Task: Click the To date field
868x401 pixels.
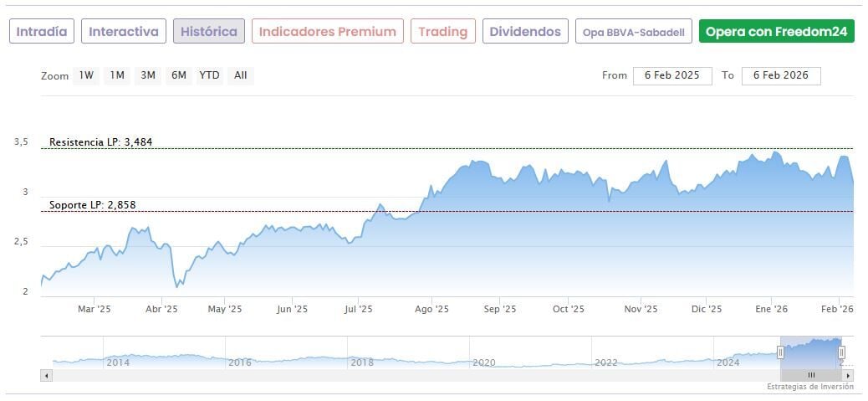Action: 780,75
